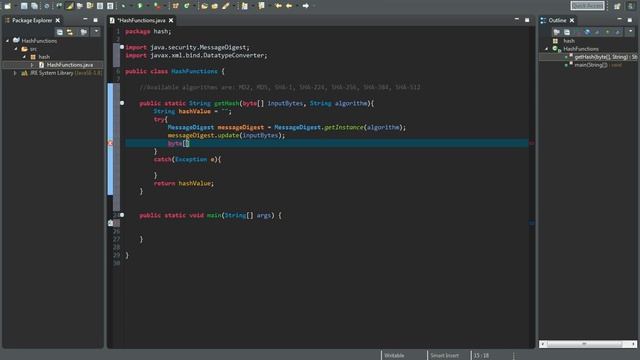The image size is (640, 360).
Task: Click the Next Annotation toolbar icon
Action: pos(244,6)
